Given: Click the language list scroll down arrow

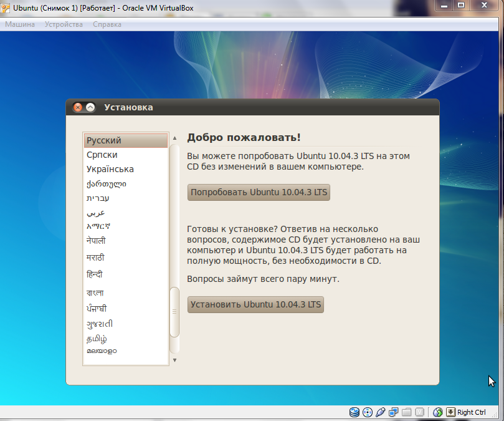Looking at the screenshot, I should coord(174,360).
